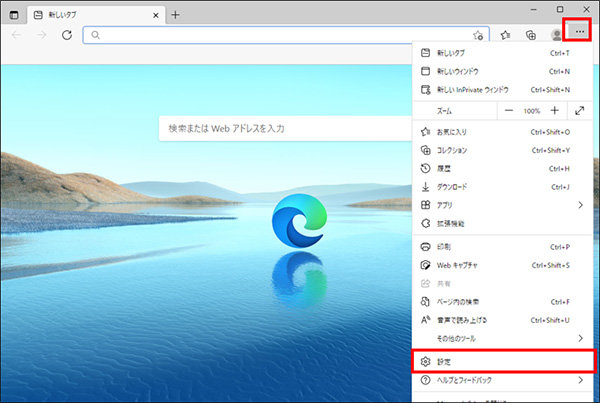Click the Settings and more (…) button
The image size is (600, 403).
coord(579,34)
